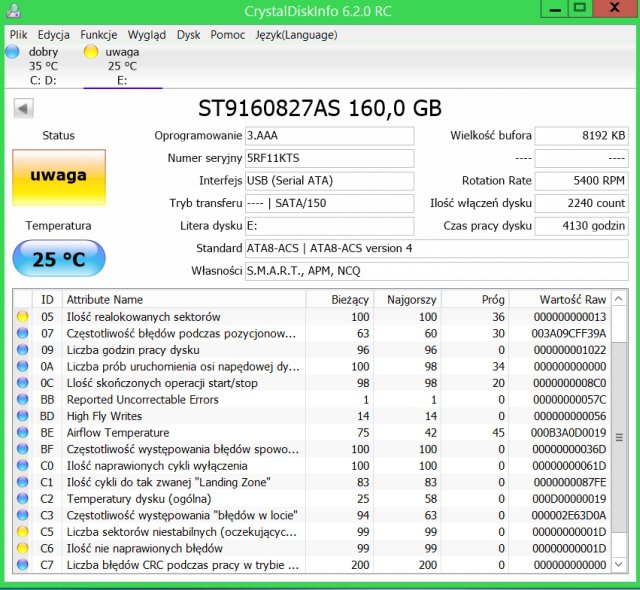This screenshot has height=590, width=640.
Task: Click the Rotation Rate value 5400 RPM
Action: [582, 181]
